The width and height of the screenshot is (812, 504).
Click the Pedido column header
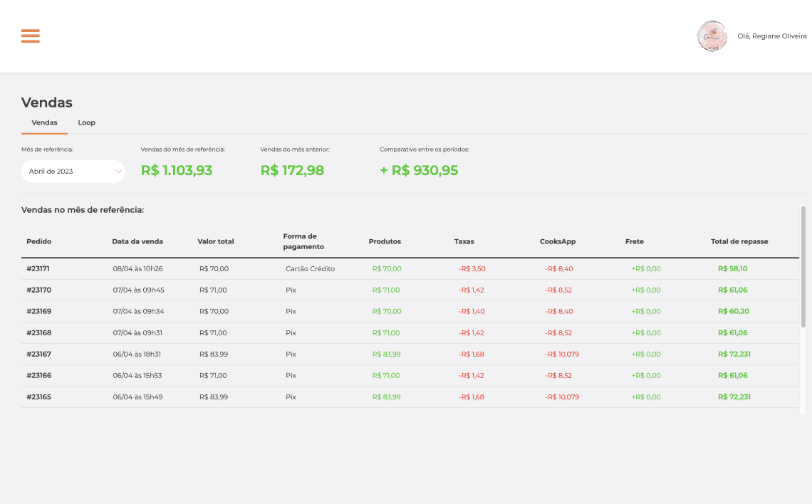38,241
